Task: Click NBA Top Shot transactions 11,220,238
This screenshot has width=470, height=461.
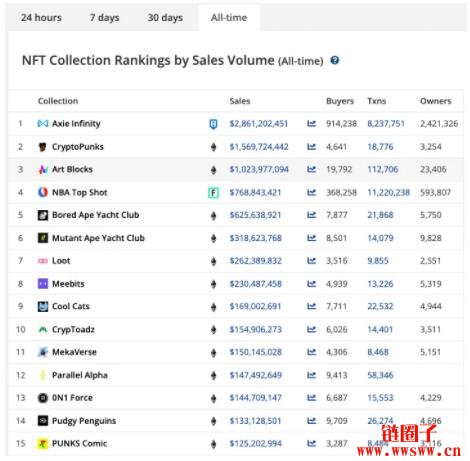Action: point(388,192)
